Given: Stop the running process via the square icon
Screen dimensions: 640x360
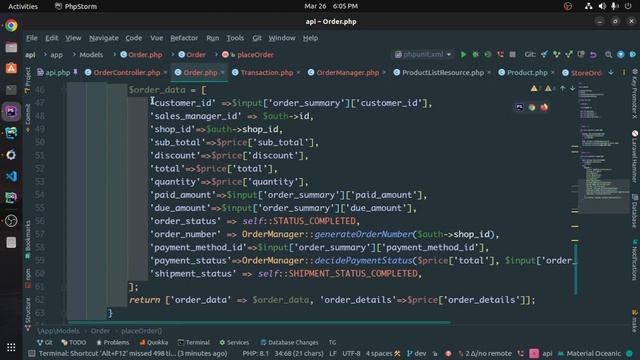Looking at the screenshot, I should [513, 55].
